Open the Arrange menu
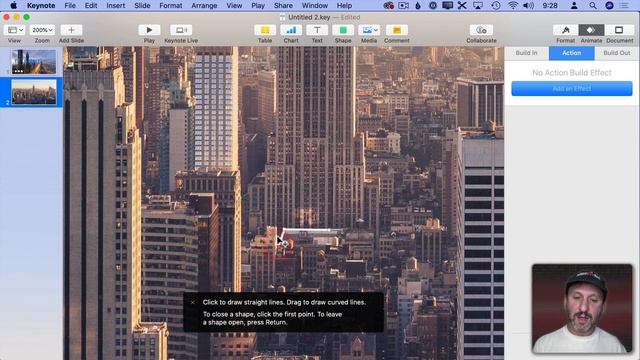This screenshot has width=640, height=360. pos(204,6)
